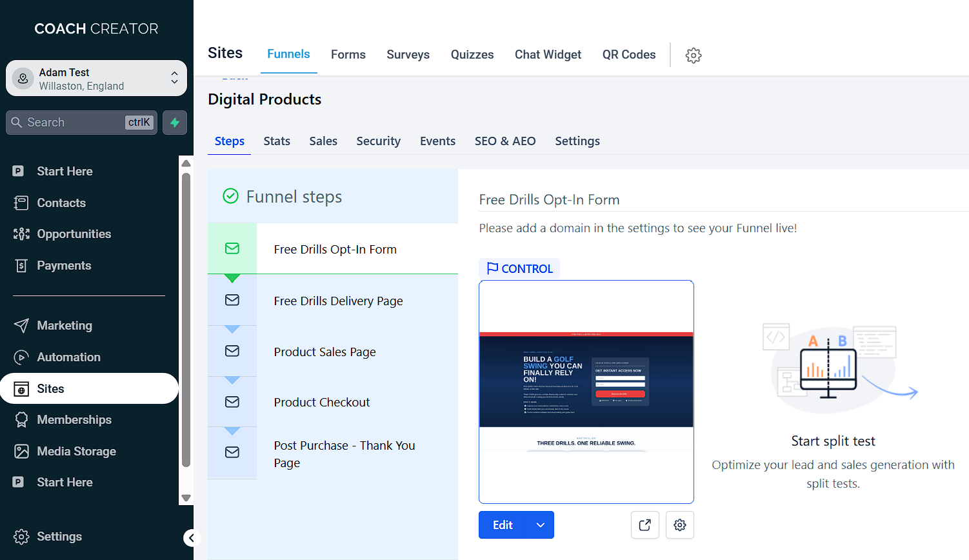This screenshot has width=969, height=560.
Task: Select the Free Drills Opt-In Form step
Action: (333, 249)
